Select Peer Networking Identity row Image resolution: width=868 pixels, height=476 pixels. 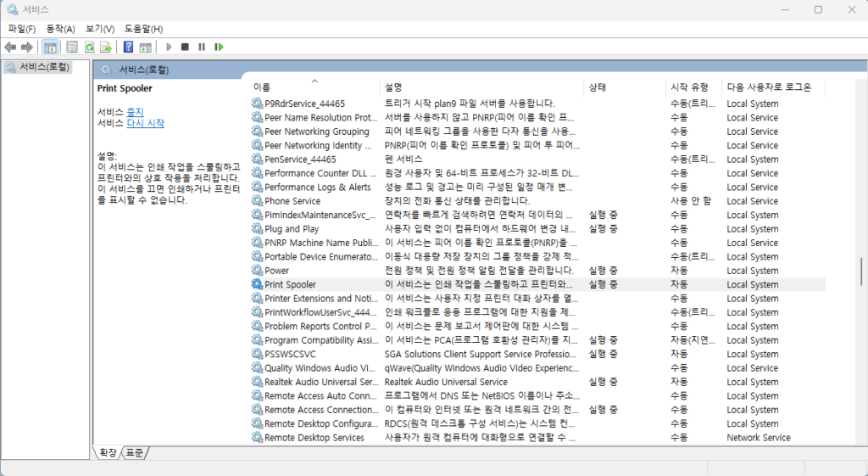coord(537,145)
